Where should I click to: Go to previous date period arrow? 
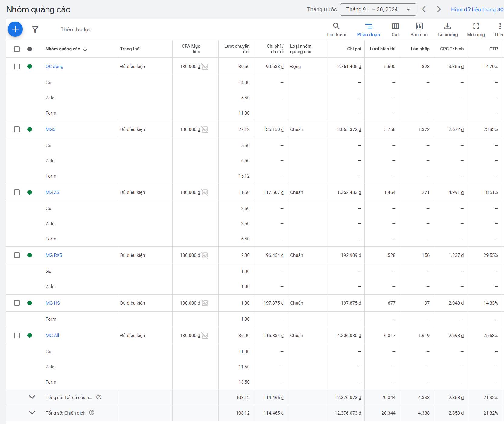[x=424, y=9]
